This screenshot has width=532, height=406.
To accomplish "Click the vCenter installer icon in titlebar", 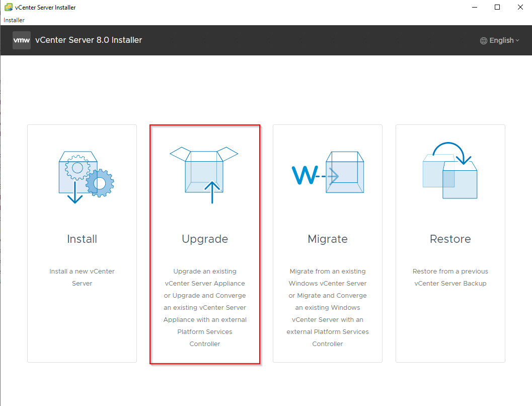I will click(x=7, y=7).
